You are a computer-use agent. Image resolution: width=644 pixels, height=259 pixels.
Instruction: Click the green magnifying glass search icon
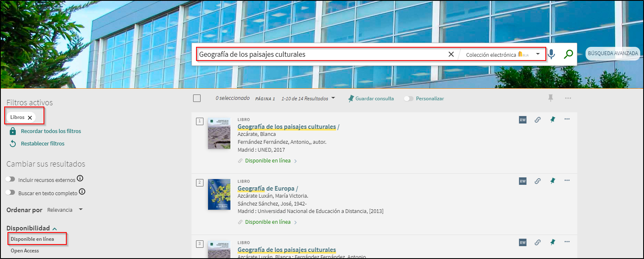568,54
